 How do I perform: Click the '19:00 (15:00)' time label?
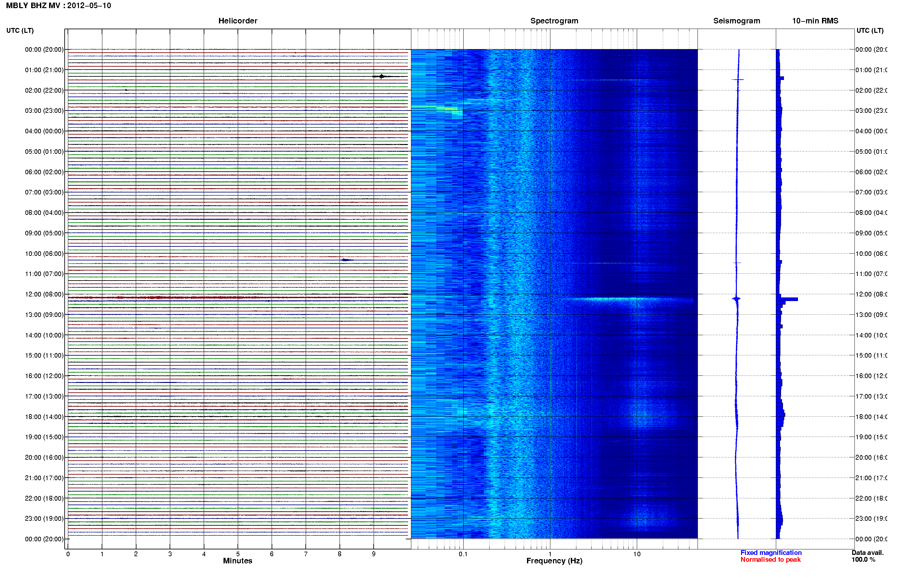coord(44,437)
